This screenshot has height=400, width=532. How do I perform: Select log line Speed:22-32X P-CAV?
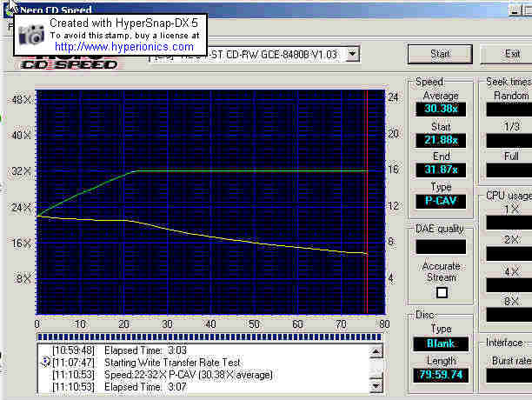(x=189, y=375)
